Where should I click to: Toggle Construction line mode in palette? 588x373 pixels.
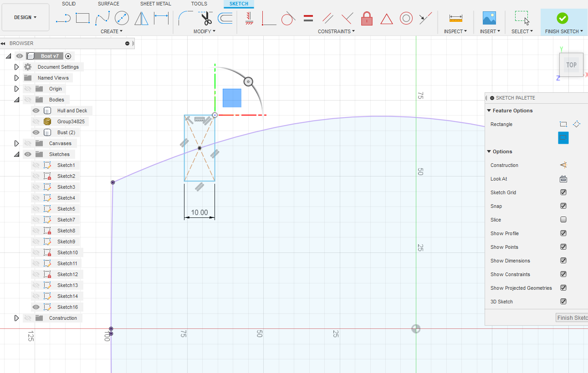pyautogui.click(x=563, y=165)
